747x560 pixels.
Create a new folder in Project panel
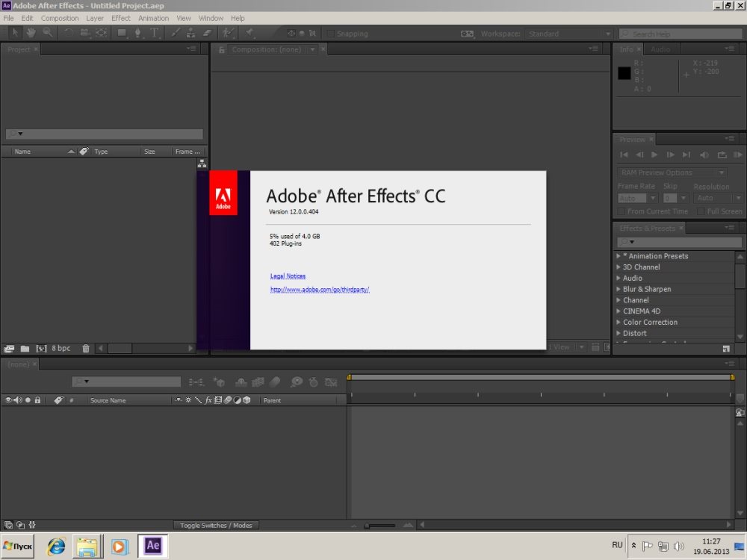pyautogui.click(x=25, y=349)
